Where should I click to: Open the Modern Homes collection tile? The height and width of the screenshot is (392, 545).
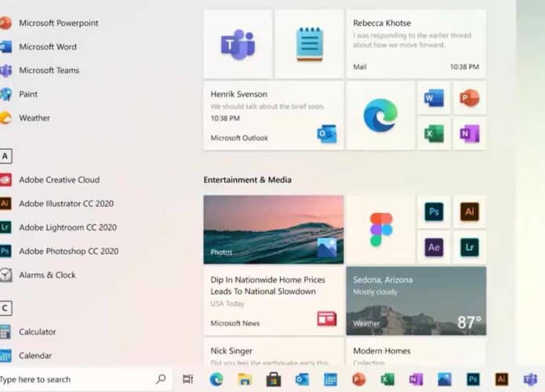tap(416, 352)
